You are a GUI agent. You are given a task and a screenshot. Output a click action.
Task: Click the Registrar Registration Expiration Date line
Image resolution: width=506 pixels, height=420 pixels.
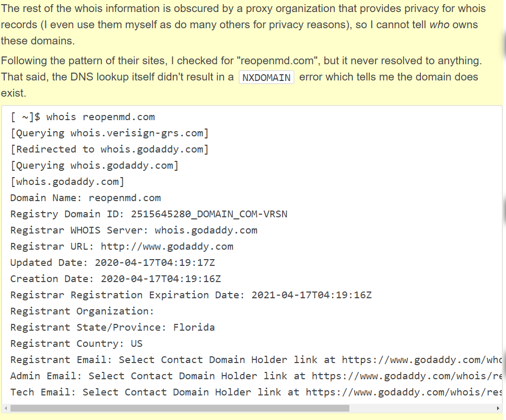tap(191, 295)
